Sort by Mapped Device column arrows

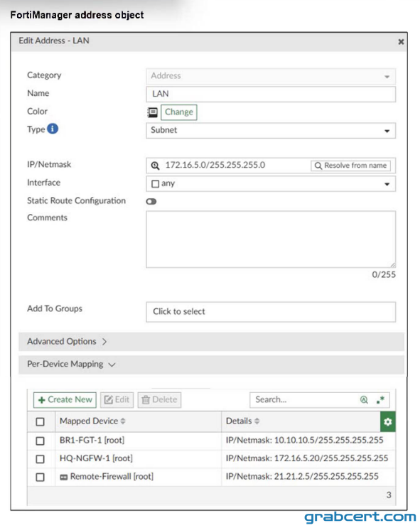pos(123,421)
